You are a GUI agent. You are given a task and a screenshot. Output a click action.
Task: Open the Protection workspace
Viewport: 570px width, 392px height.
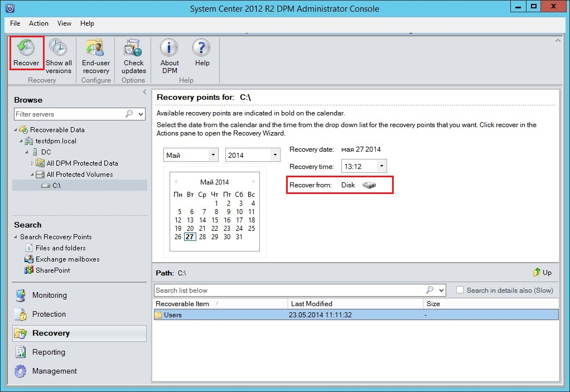49,314
